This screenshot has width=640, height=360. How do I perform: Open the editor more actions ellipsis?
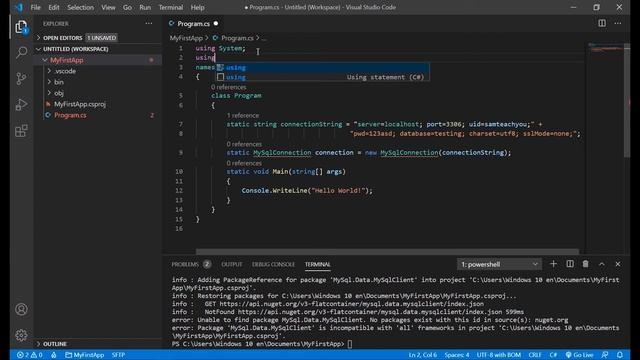[618, 23]
